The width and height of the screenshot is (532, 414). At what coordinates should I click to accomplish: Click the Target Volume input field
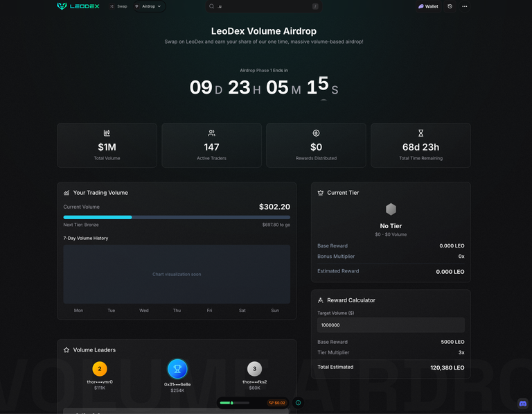(x=391, y=325)
